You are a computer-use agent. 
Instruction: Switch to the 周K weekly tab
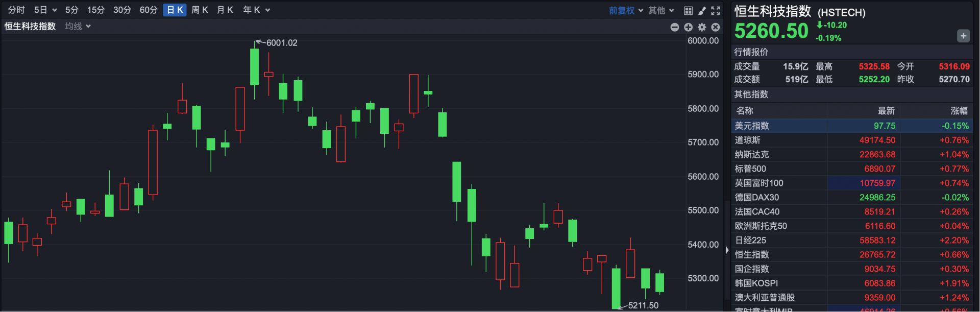(x=200, y=10)
